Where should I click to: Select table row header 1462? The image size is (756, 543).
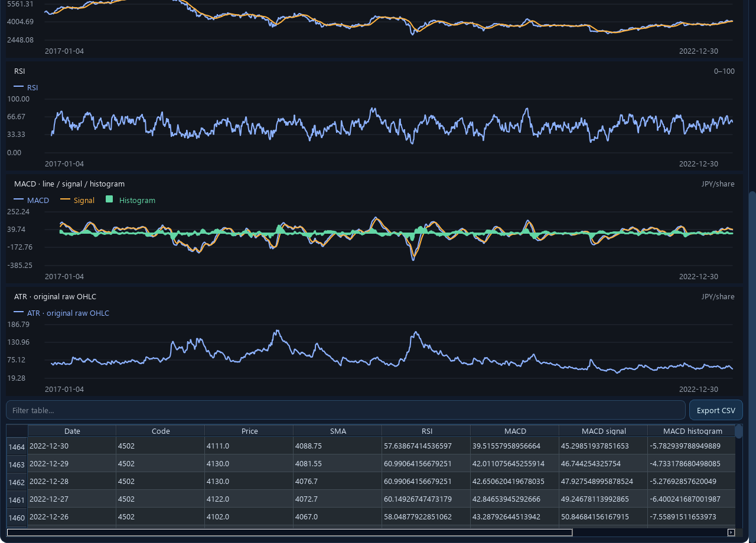point(17,482)
